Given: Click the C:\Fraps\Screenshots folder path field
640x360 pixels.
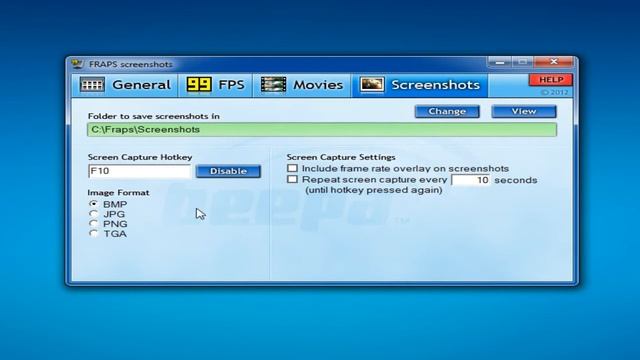Looking at the screenshot, I should (x=322, y=129).
